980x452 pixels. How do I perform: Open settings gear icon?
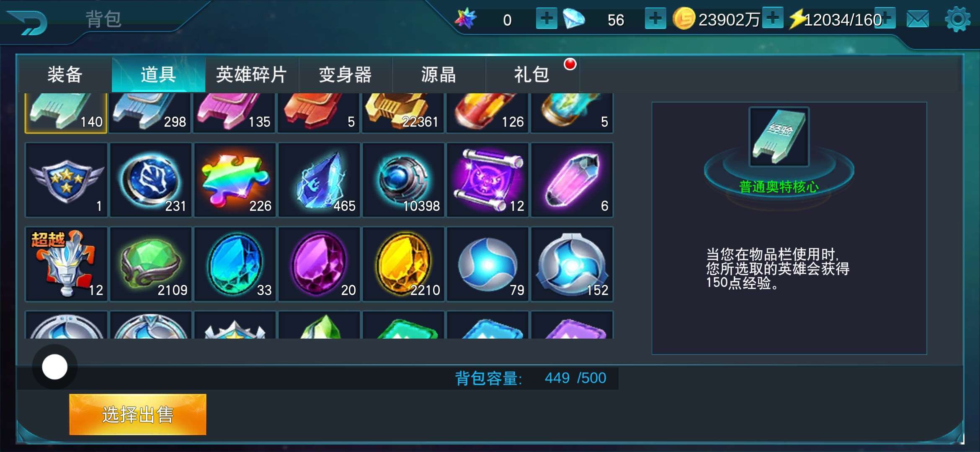tap(957, 19)
